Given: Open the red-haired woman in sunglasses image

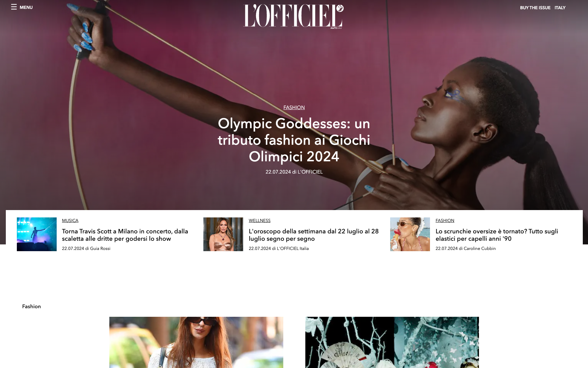Looking at the screenshot, I should coord(196,342).
